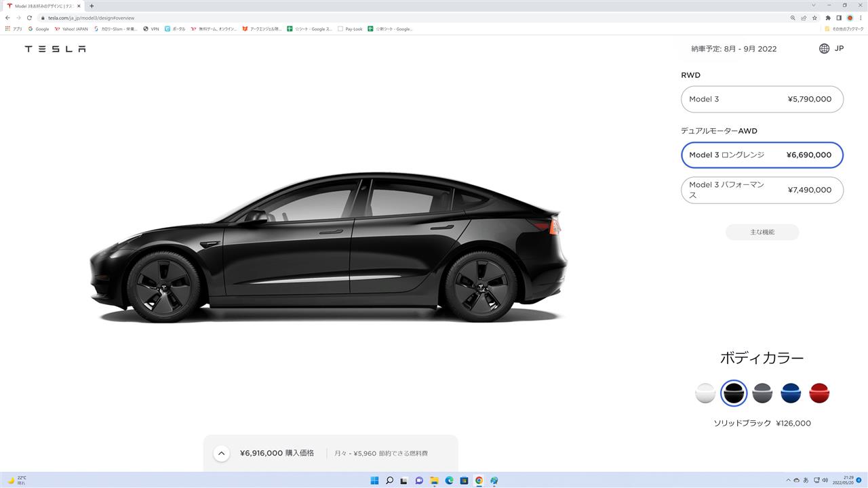The width and height of the screenshot is (868, 488).
Task: Toggle the IME あ input mode indicator
Action: point(806,481)
